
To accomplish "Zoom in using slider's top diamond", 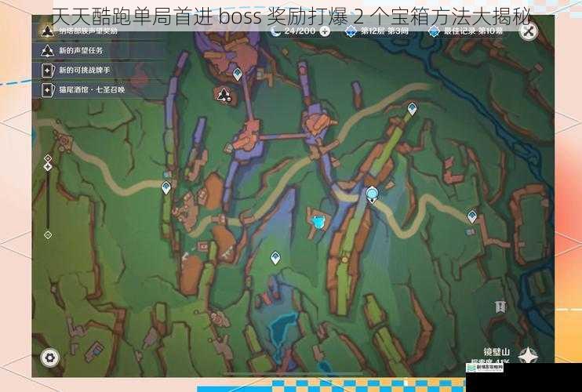I will 48,158.
